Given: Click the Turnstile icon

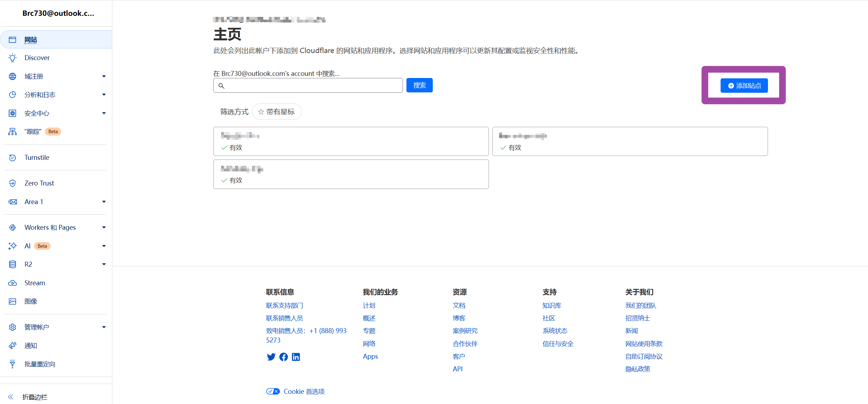Looking at the screenshot, I should click(12, 157).
